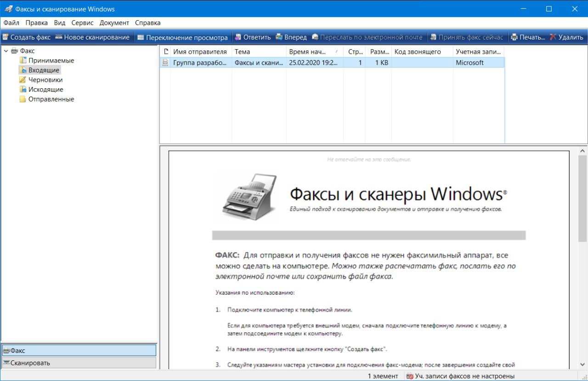Select the Группа разработки fax row
The width and height of the screenshot is (588, 381).
332,63
